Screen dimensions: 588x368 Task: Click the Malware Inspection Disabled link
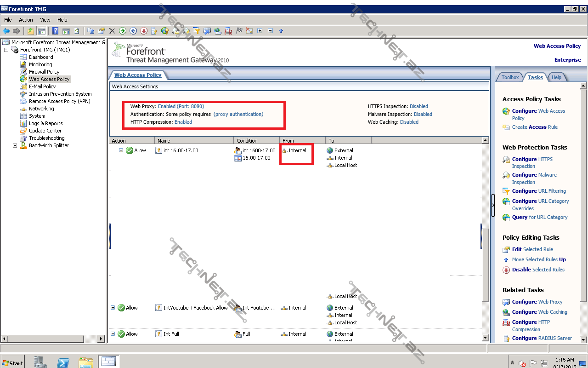(x=423, y=114)
